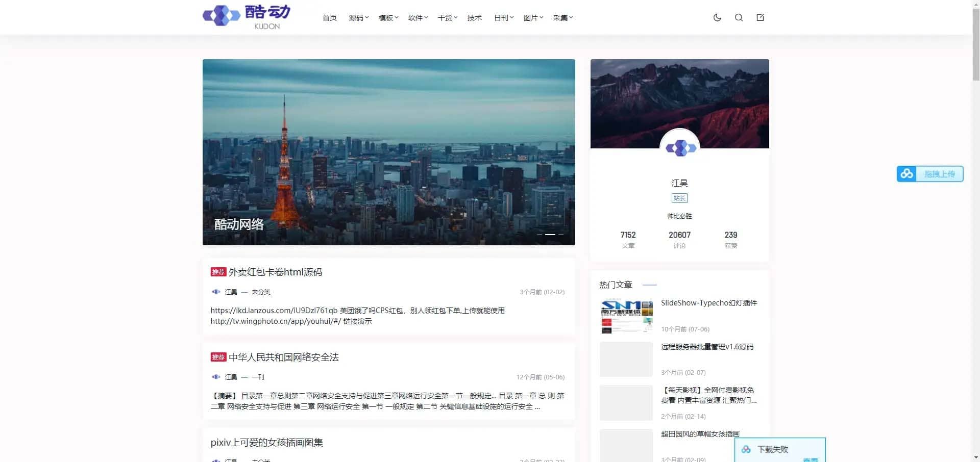This screenshot has width=980, height=462.
Task: Click the cloud icon on 拖拽上传 widget
Action: (x=906, y=174)
